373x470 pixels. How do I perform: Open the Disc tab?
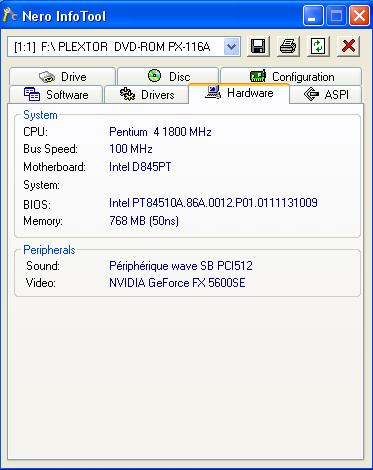(x=168, y=77)
